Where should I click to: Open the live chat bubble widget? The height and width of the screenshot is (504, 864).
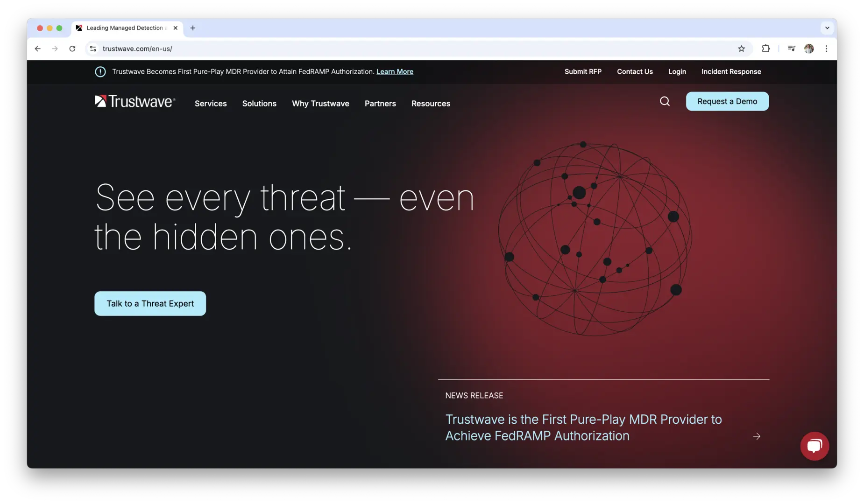coord(814,446)
